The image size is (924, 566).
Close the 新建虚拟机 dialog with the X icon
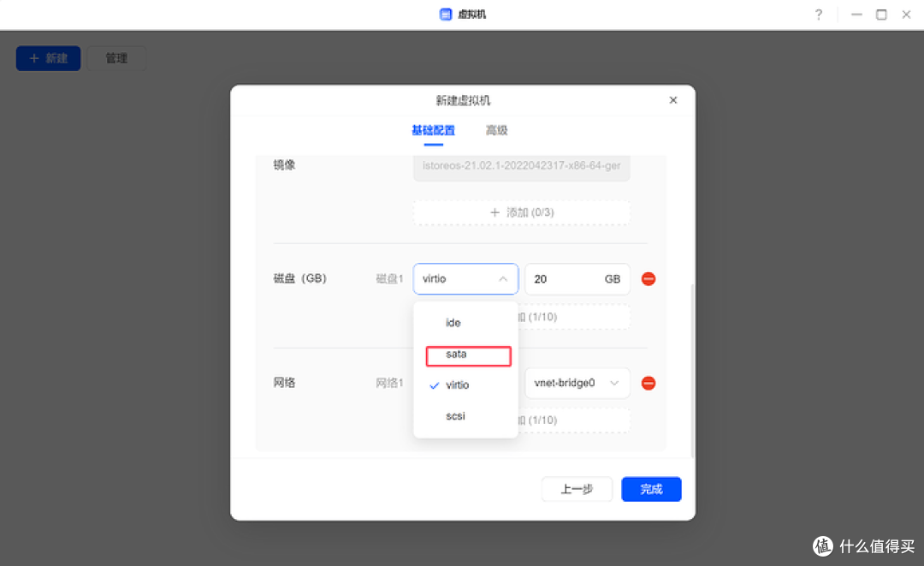(x=673, y=99)
